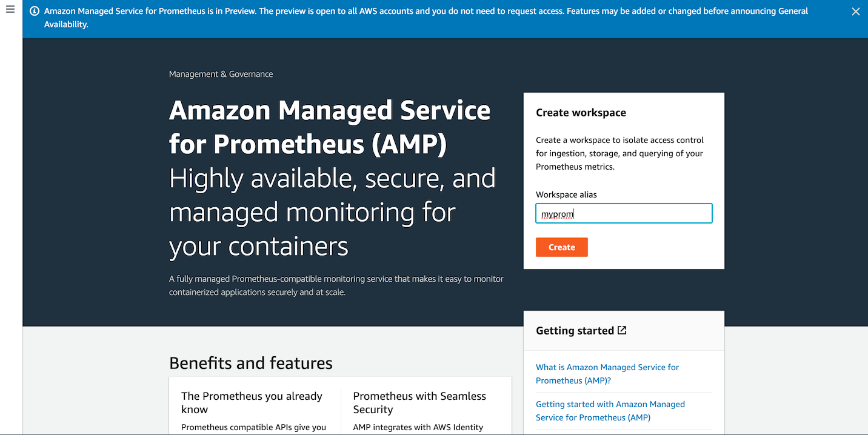
Task: Click the 'Benefits and features' section heading
Action: pyautogui.click(x=250, y=362)
